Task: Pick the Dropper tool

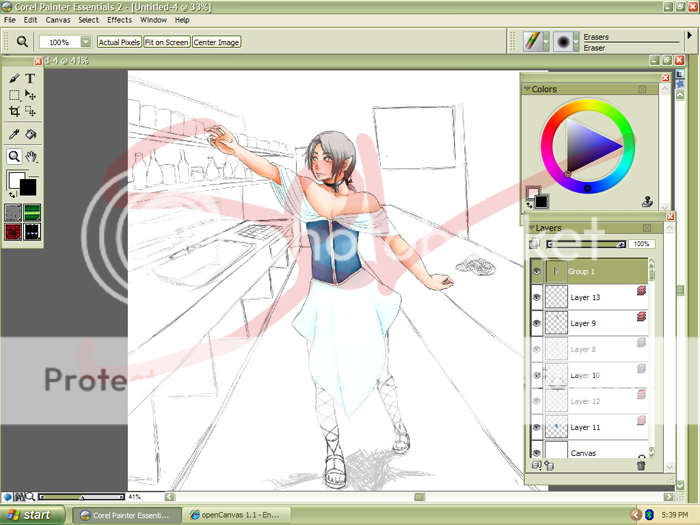Action: (14, 134)
